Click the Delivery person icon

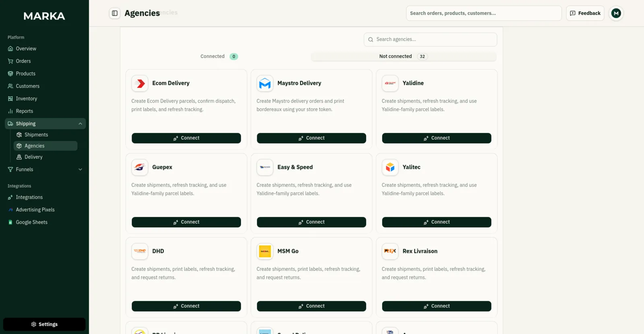click(19, 157)
